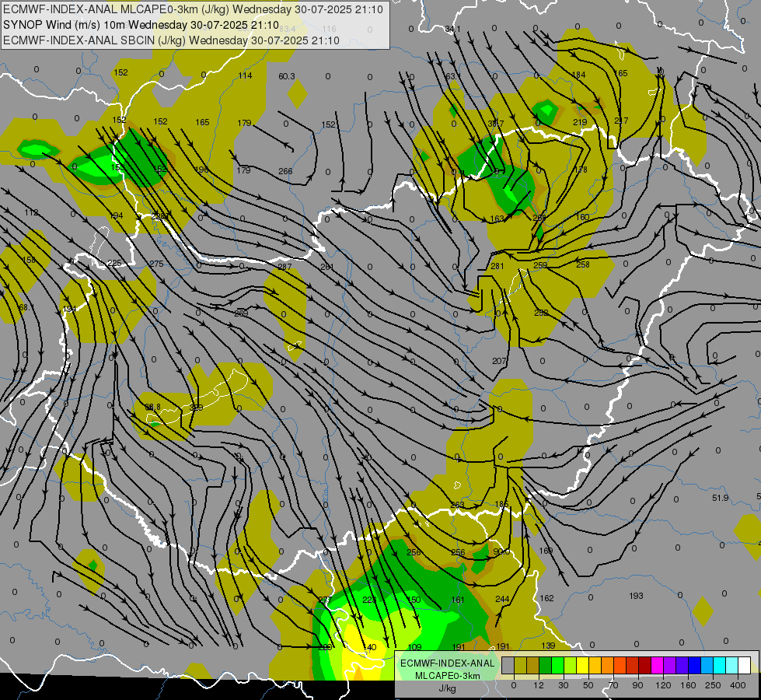This screenshot has height=700, width=761.
Task: Click the map value '112'
Action: (x=31, y=212)
